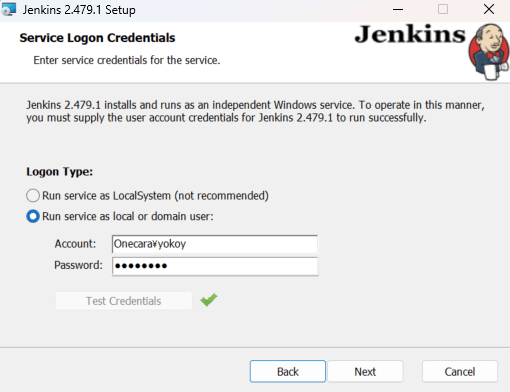Proceed with the Next button

(x=365, y=371)
